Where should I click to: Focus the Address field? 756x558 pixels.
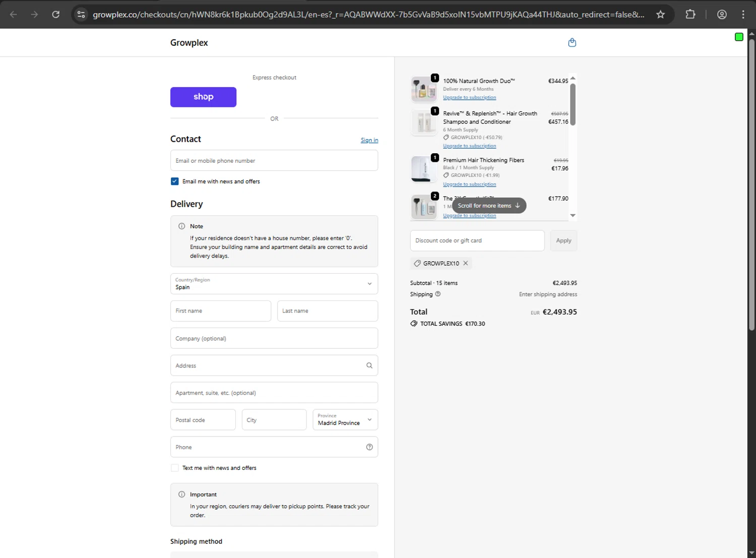pyautogui.click(x=274, y=365)
